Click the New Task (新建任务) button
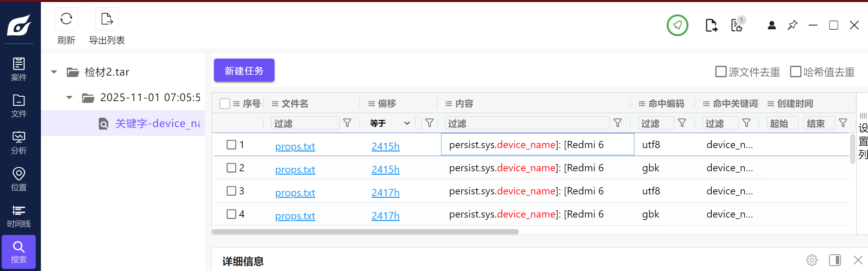Image resolution: width=868 pixels, height=271 pixels. pyautogui.click(x=244, y=70)
